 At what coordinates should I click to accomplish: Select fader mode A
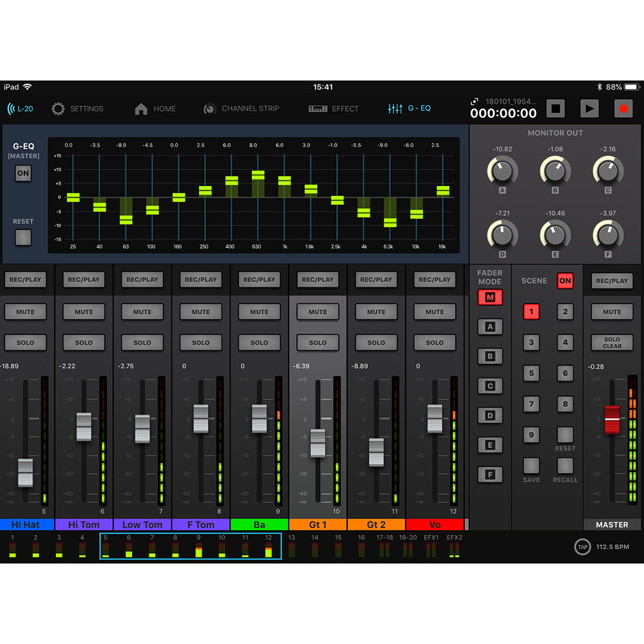(x=490, y=327)
